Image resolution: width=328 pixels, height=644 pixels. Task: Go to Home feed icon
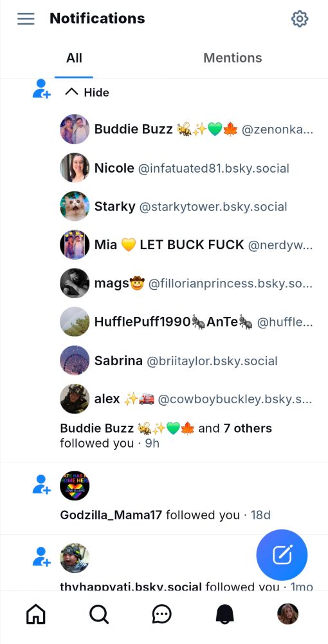(x=35, y=614)
